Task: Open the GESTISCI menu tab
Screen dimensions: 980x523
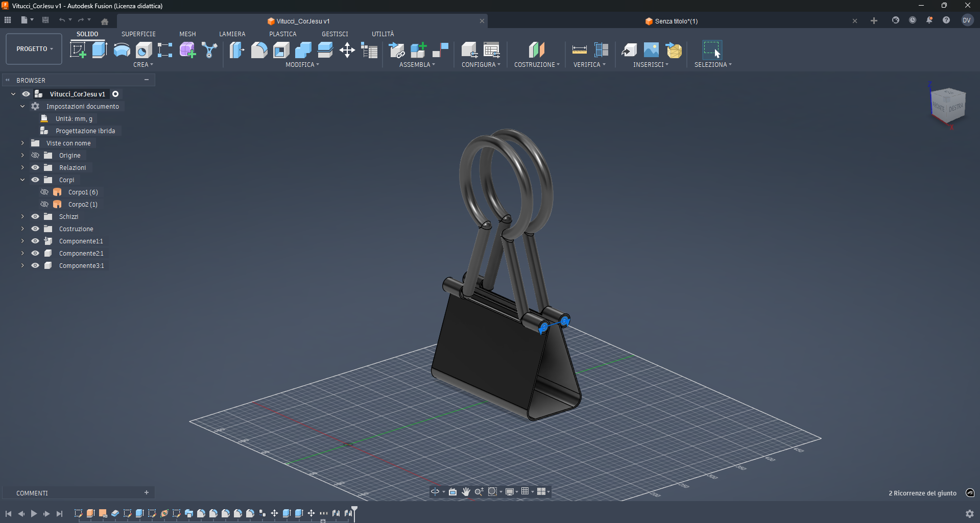Action: [335, 34]
